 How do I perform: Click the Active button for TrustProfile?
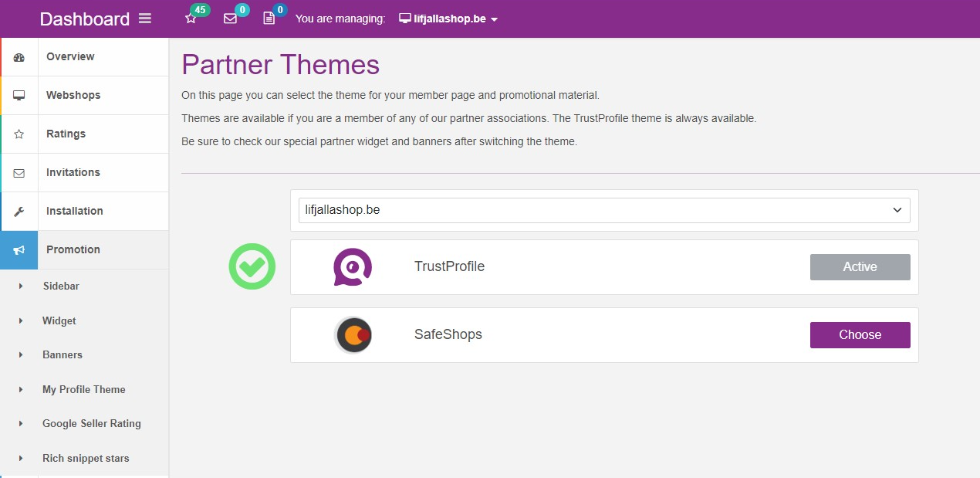coord(860,267)
